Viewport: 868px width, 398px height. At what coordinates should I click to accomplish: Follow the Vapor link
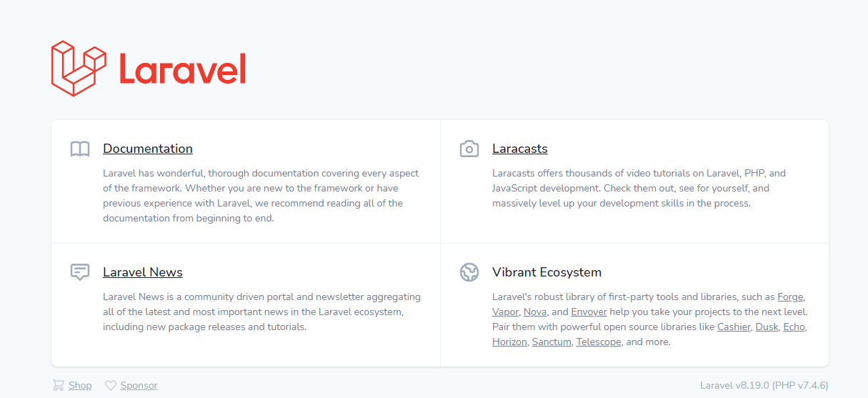pyautogui.click(x=505, y=312)
